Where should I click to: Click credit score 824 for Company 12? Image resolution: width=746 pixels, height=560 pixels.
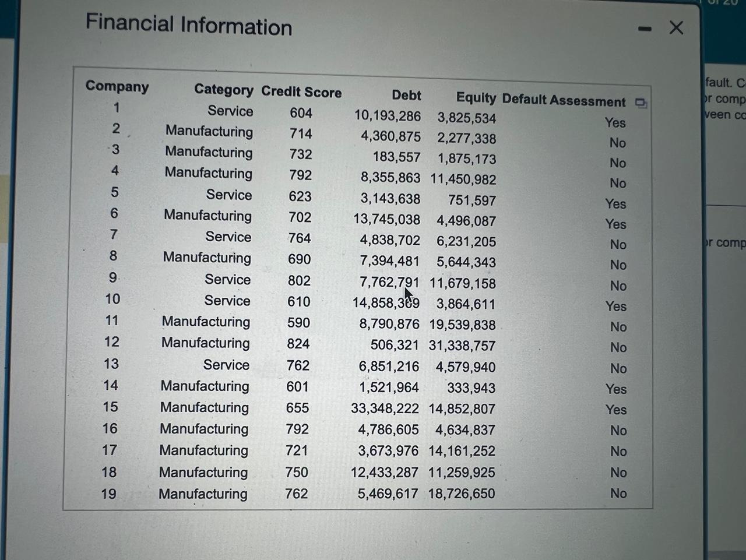pyautogui.click(x=298, y=344)
